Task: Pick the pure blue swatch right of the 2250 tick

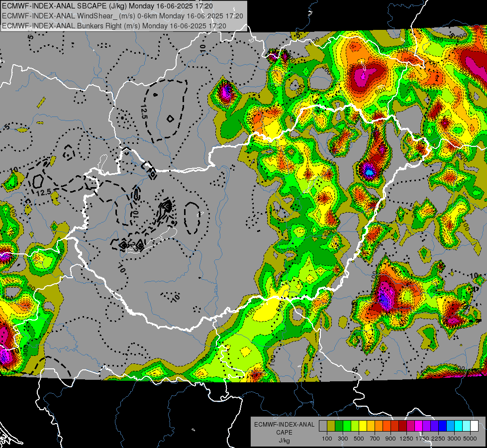Action: click(443, 426)
